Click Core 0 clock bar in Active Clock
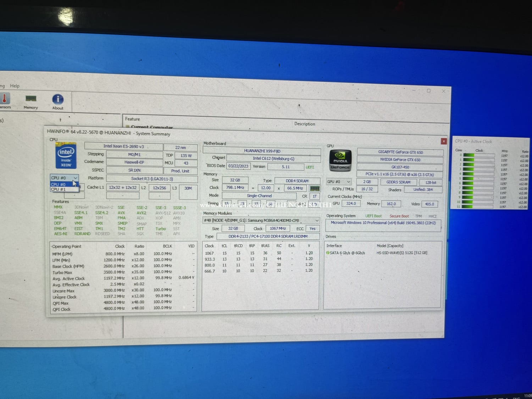 tap(479, 155)
